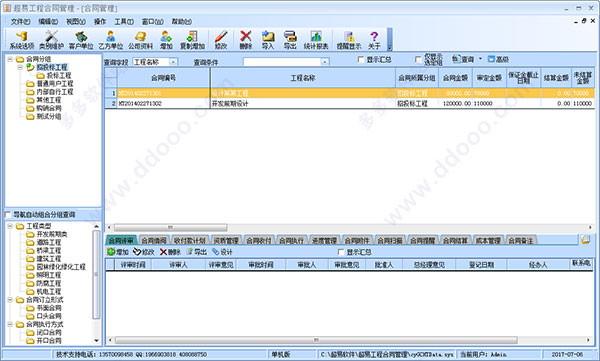Switch to the 合同执行 tab
600x361 pixels.
click(x=291, y=240)
